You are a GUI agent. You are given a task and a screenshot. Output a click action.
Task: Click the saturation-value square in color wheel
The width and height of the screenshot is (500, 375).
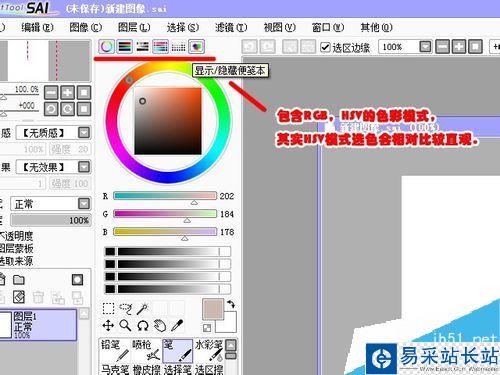168,121
